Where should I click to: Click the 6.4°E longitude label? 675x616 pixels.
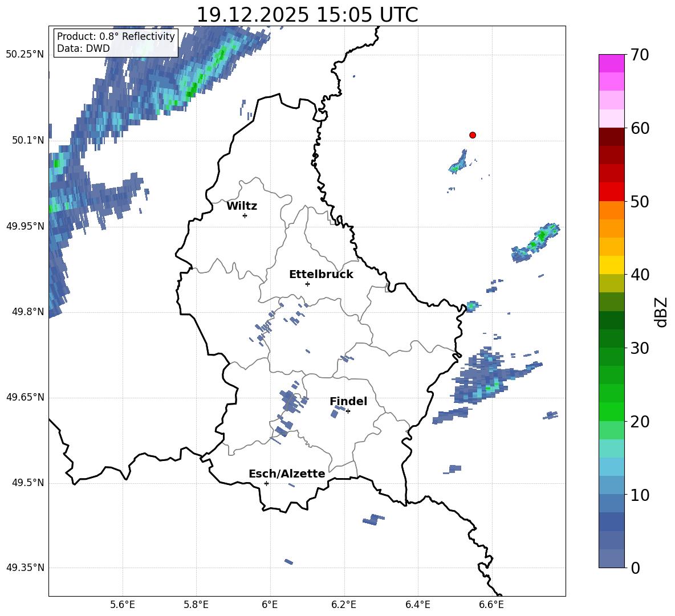(417, 605)
